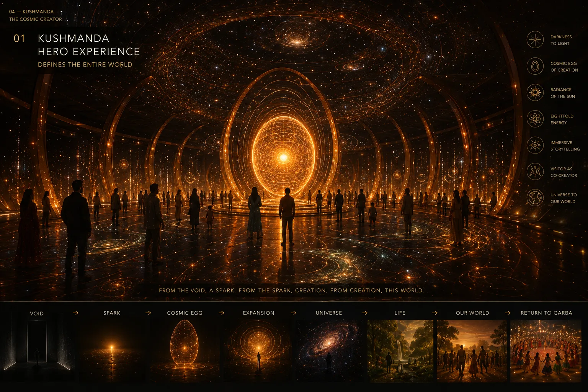
Task: Click the COSMIC EGG stage label
Action: pos(185,313)
